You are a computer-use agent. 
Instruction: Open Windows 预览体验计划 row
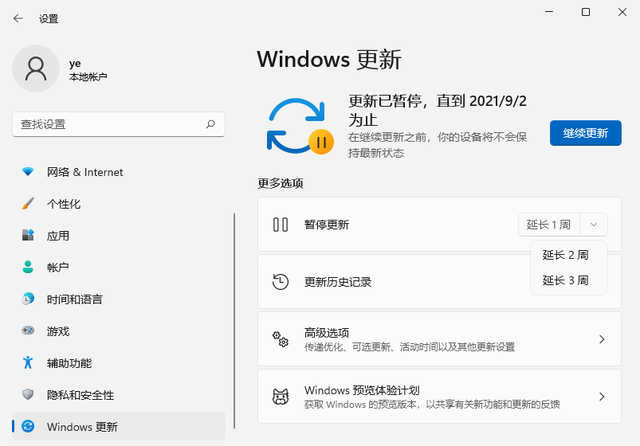[439, 396]
